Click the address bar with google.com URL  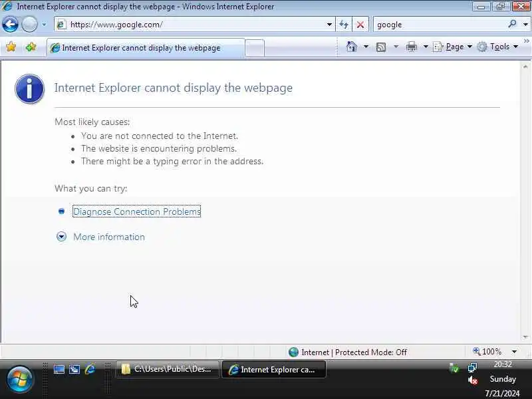194,25
